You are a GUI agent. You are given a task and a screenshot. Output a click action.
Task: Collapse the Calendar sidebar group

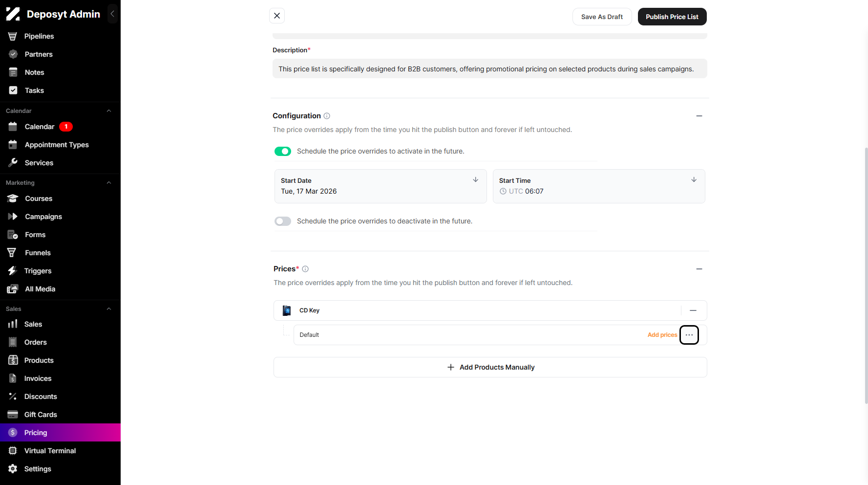click(x=109, y=111)
